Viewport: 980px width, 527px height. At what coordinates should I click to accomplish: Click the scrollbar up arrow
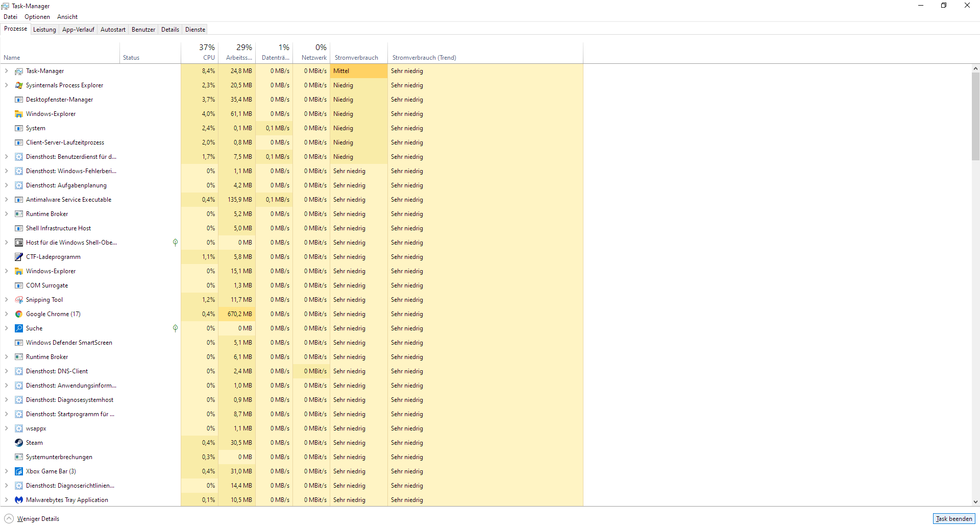(975, 68)
